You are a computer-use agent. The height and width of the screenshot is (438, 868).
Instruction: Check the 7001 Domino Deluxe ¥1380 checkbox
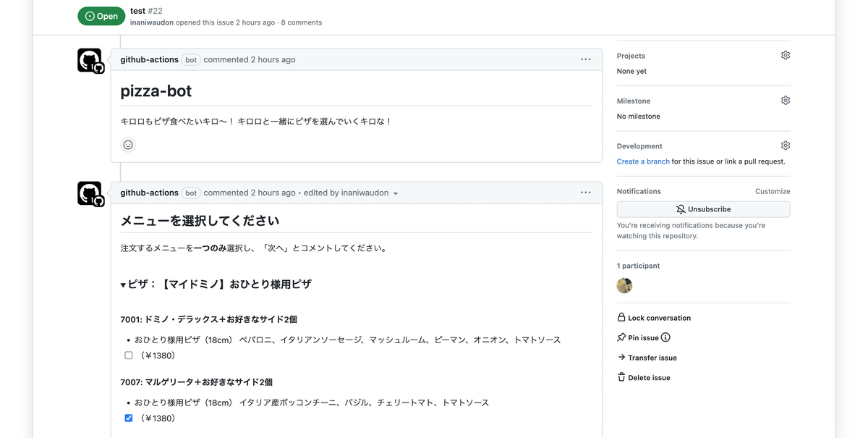(129, 355)
